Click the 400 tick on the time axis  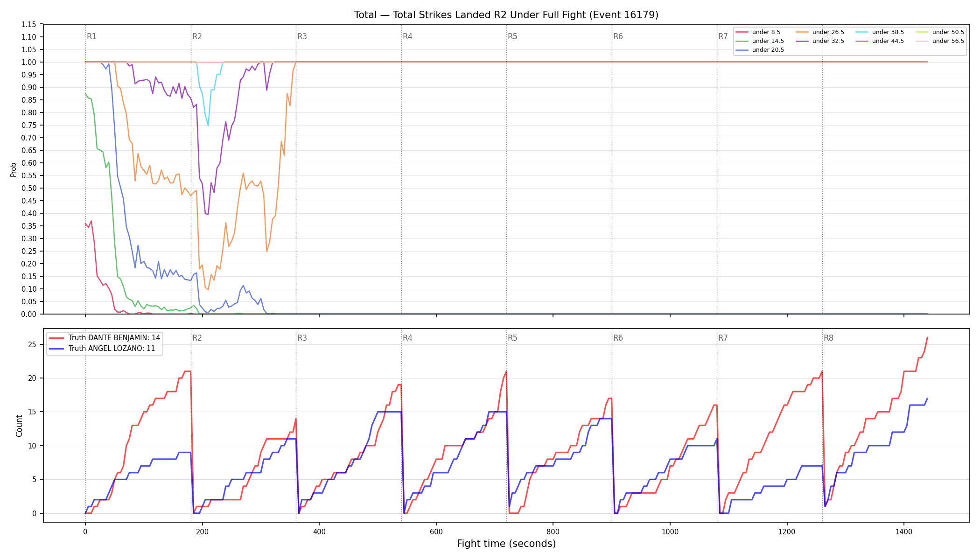pyautogui.click(x=319, y=531)
